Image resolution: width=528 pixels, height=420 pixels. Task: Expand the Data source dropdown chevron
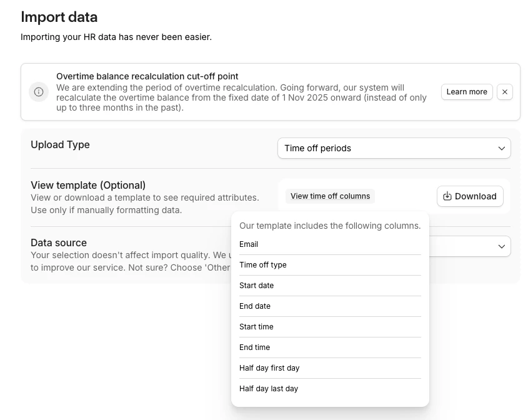click(x=501, y=246)
